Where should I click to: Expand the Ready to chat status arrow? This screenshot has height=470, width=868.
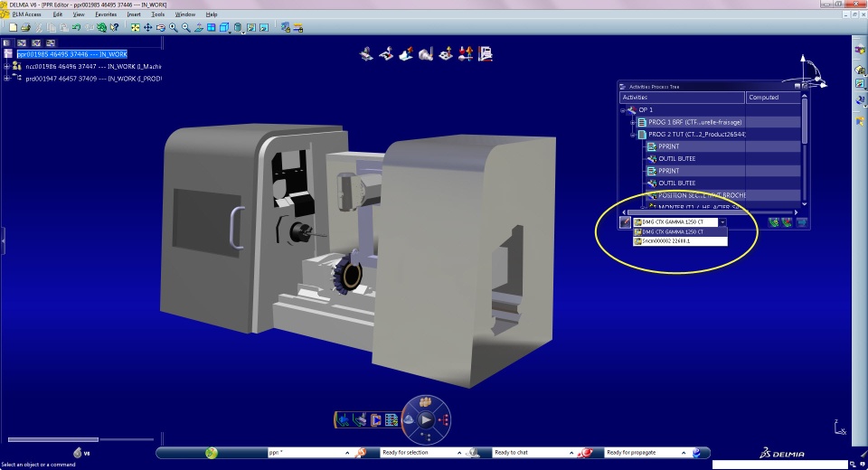point(571,453)
